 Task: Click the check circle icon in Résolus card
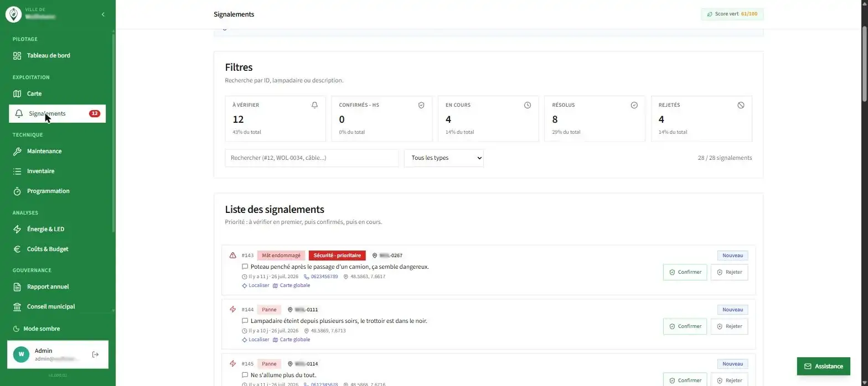click(x=634, y=105)
